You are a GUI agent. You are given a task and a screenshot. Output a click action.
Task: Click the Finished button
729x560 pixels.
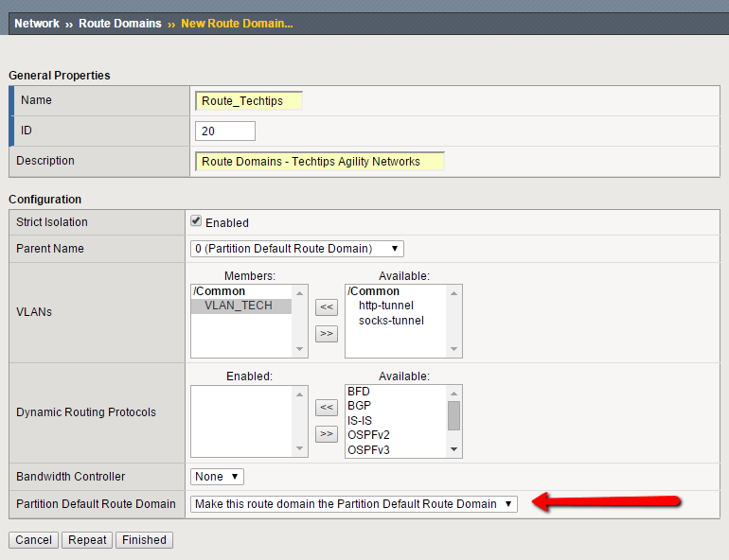coord(144,540)
